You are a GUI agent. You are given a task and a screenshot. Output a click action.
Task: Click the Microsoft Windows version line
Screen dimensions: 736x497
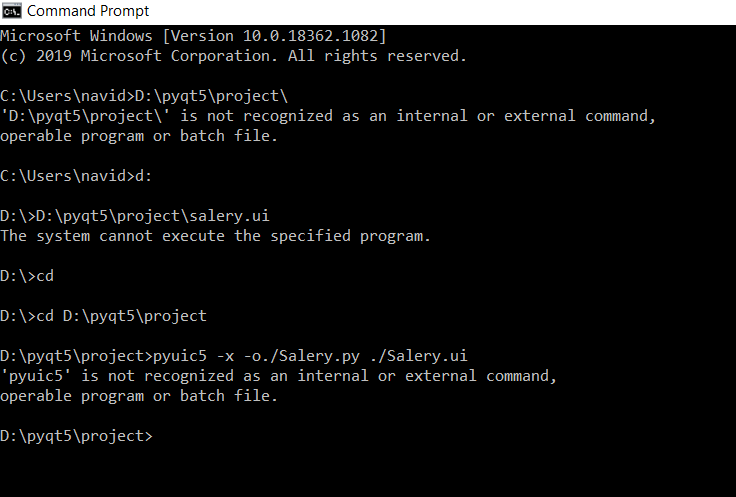[x=193, y=36]
